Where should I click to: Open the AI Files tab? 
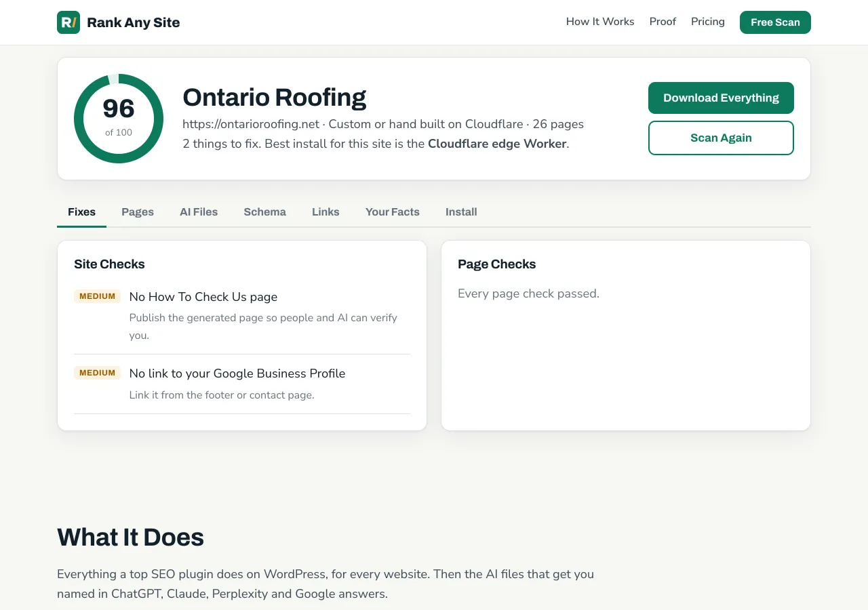tap(199, 212)
